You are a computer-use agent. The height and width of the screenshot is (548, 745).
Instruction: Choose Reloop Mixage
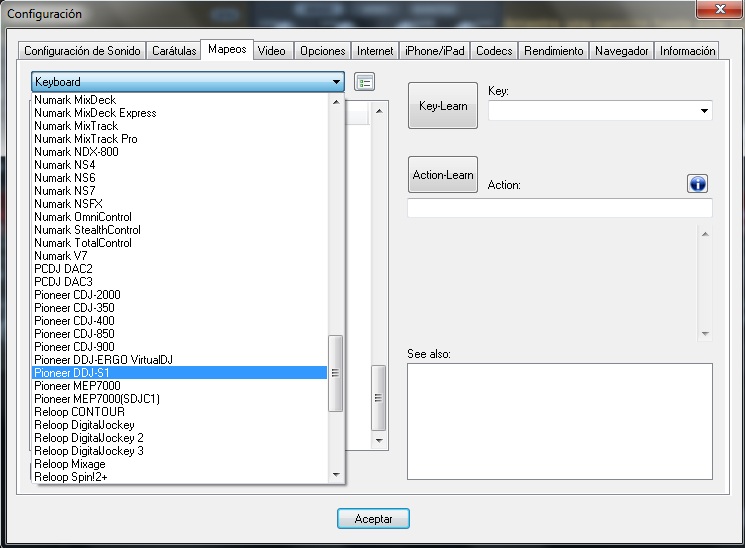pyautogui.click(x=180, y=463)
